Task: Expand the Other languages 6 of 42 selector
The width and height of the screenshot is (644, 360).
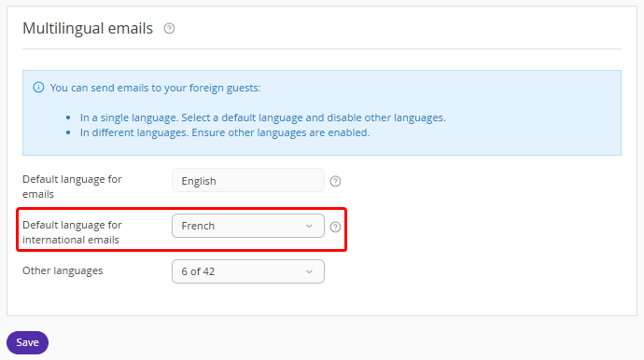Action: (248, 271)
